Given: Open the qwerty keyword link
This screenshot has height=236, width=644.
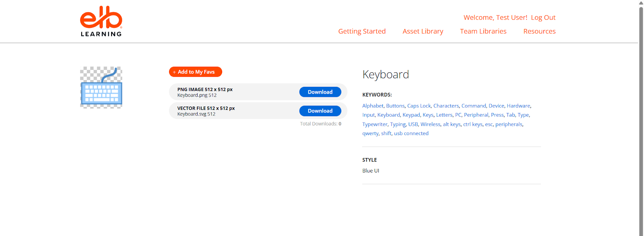Looking at the screenshot, I should point(370,133).
